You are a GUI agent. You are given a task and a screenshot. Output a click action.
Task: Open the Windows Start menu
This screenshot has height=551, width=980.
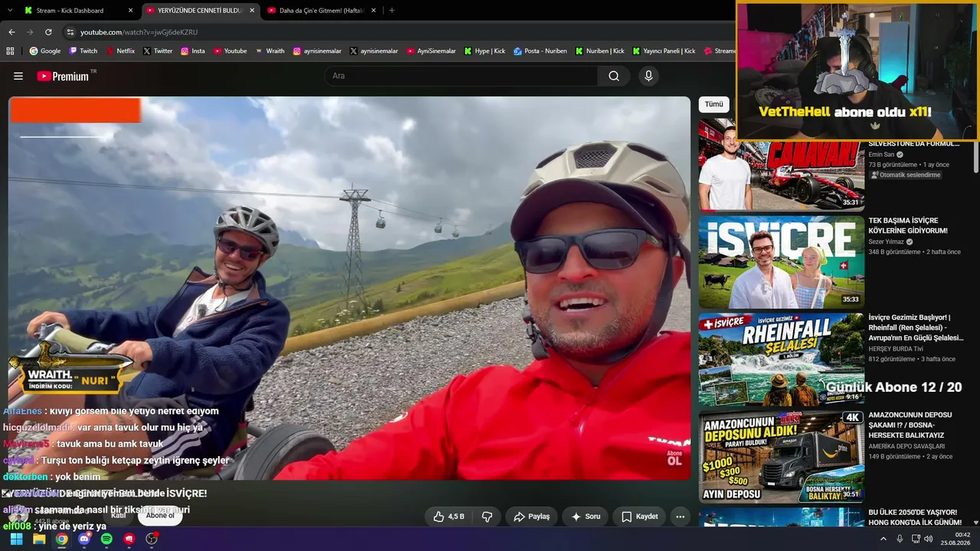pyautogui.click(x=16, y=539)
